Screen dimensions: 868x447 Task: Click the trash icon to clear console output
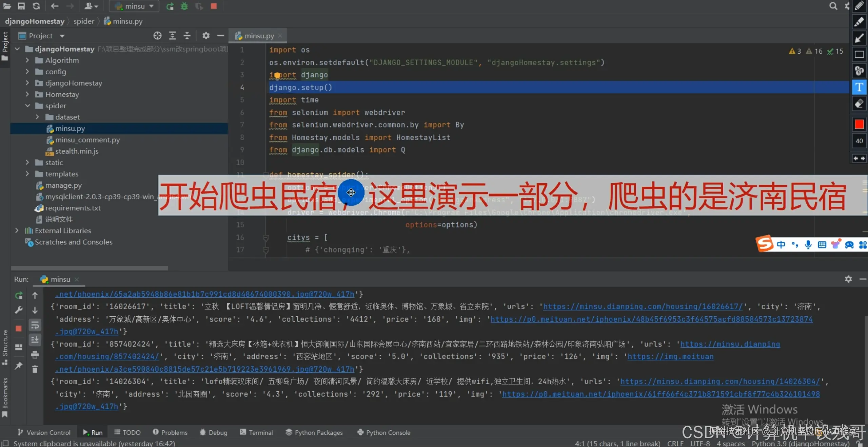click(35, 369)
